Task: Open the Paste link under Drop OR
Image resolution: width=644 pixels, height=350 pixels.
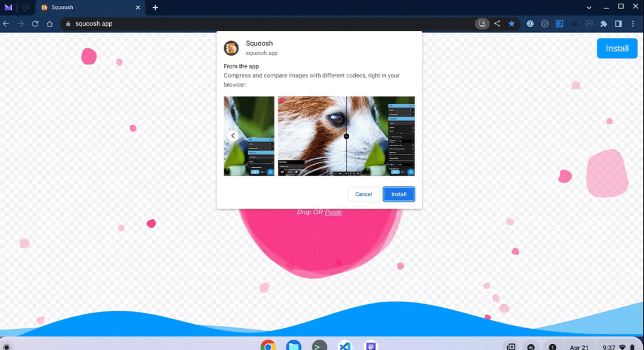Action: pyautogui.click(x=333, y=212)
